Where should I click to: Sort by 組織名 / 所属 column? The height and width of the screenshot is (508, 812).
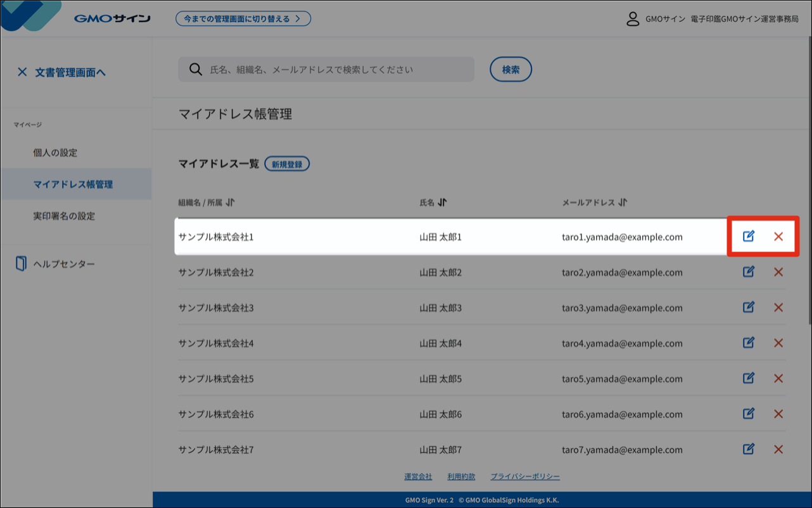point(230,203)
